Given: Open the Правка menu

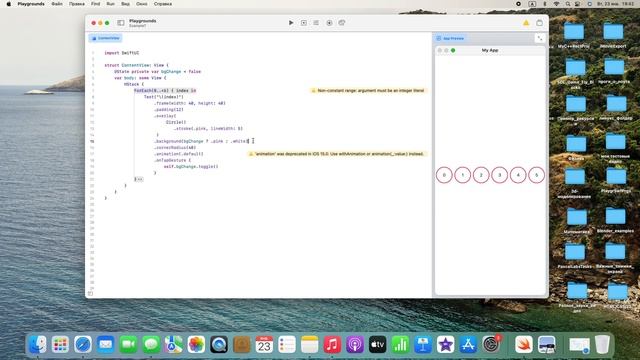Looking at the screenshot, I should (x=77, y=4).
